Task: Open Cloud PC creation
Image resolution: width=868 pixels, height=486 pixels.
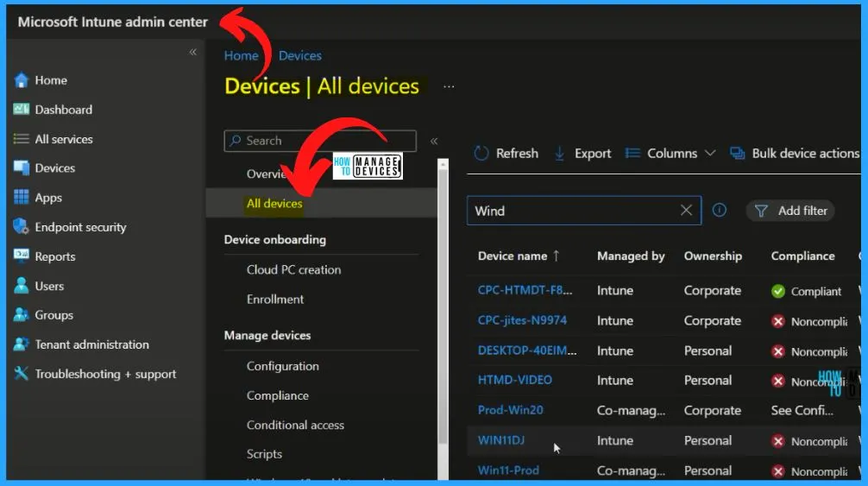Action: (x=294, y=269)
